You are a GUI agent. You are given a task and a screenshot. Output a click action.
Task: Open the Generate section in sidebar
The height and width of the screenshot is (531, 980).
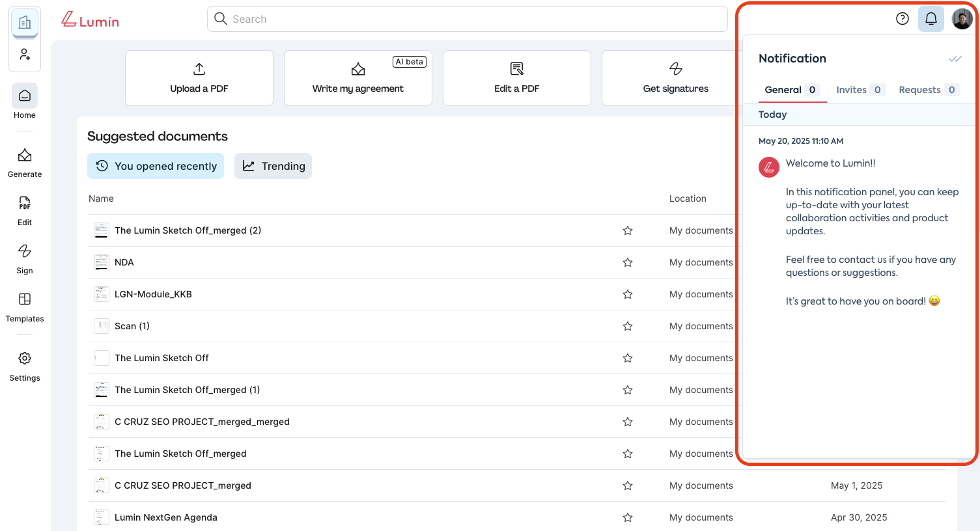click(x=25, y=162)
